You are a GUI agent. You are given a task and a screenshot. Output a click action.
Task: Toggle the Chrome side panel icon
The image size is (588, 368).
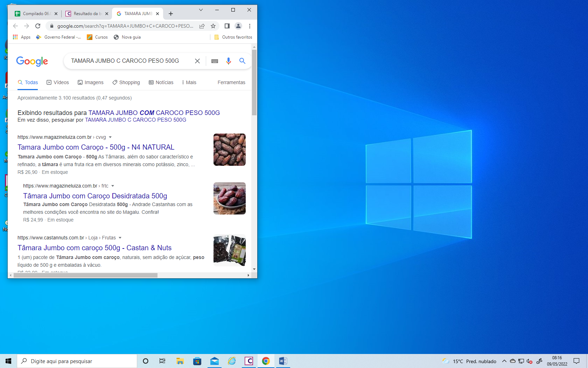(227, 26)
